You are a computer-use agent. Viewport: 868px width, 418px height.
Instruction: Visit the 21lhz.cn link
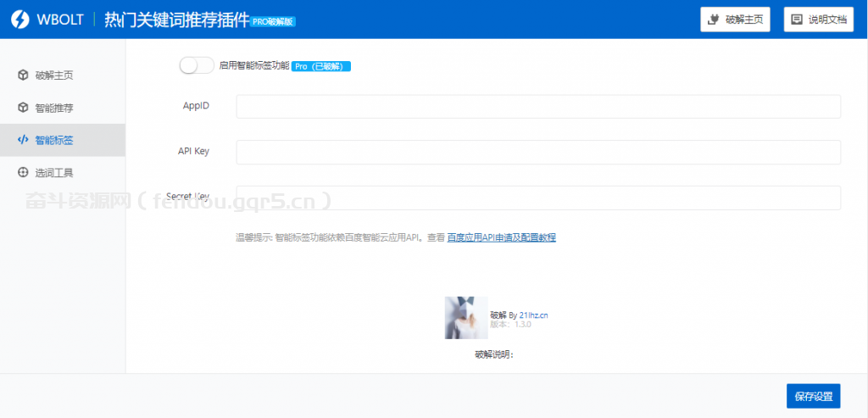click(534, 315)
